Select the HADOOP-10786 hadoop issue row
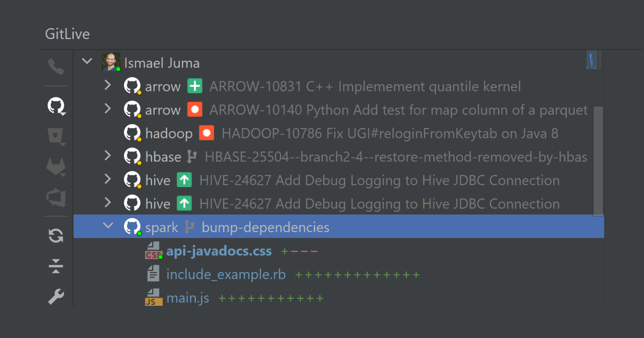 tap(389, 134)
